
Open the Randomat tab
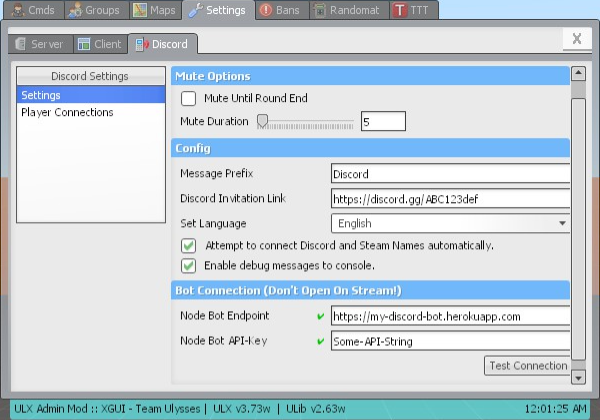(x=349, y=10)
